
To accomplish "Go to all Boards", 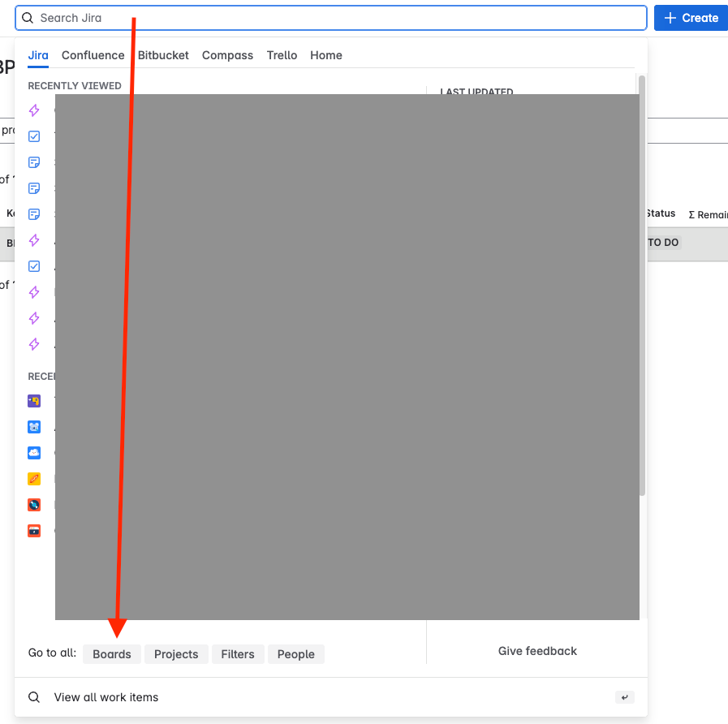I will tap(112, 654).
